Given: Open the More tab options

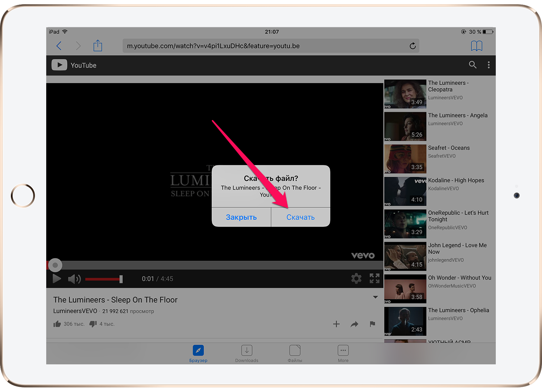Looking at the screenshot, I should 343,353.
